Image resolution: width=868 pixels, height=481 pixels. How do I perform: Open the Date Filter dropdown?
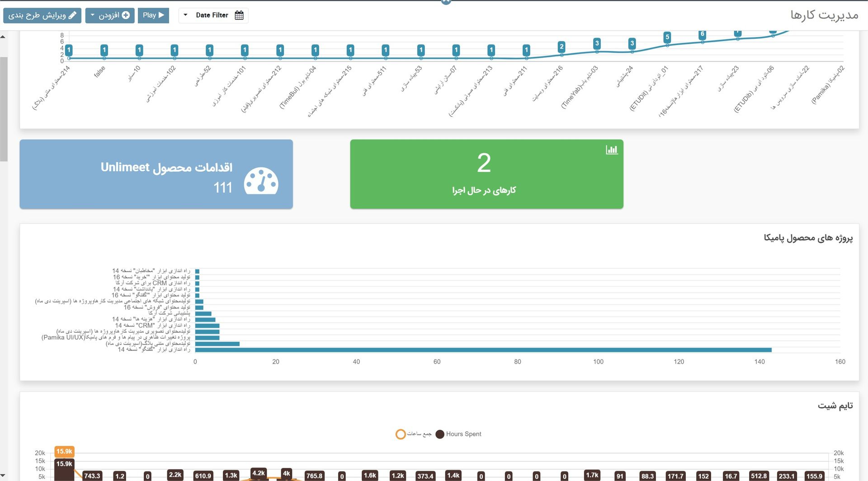tap(213, 15)
